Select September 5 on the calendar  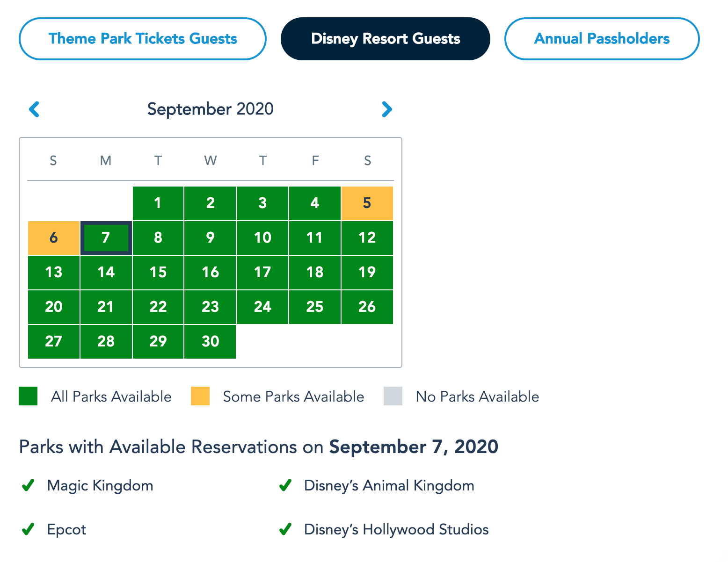pyautogui.click(x=367, y=203)
